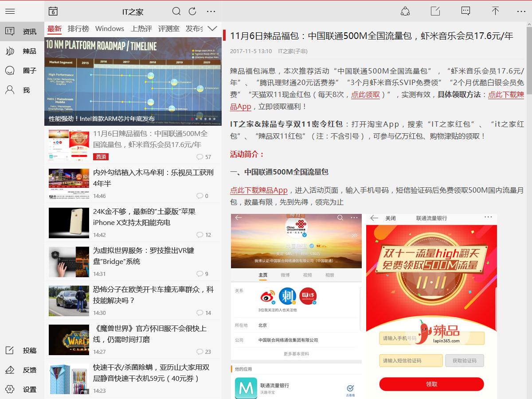Switch to the 排行榜 tab
Image resolution: width=532 pixels, height=399 pixels.
tap(78, 28)
